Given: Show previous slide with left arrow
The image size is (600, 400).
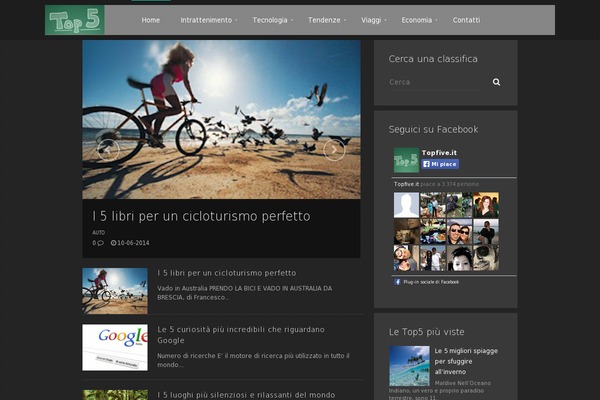Looking at the screenshot, I should tap(108, 150).
